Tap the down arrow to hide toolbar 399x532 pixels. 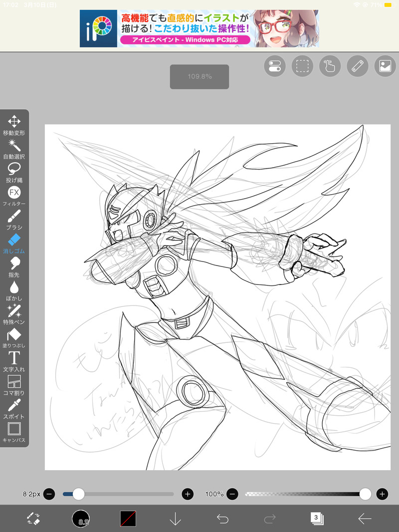(x=175, y=519)
